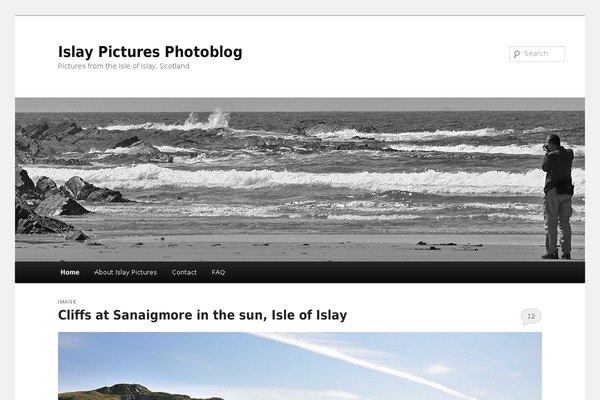
Task: Open the Cliffs at Sanaigmore post title
Action: [202, 315]
